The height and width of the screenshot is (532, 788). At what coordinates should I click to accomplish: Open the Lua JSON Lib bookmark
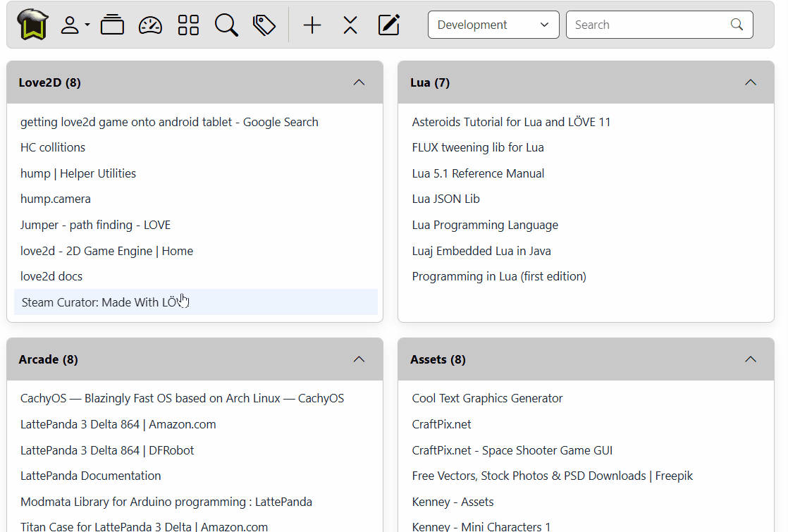(445, 199)
